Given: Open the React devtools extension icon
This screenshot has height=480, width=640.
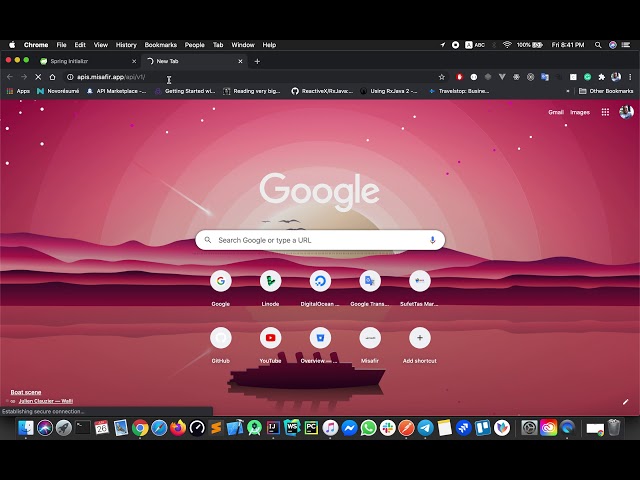Looking at the screenshot, I should [516, 77].
